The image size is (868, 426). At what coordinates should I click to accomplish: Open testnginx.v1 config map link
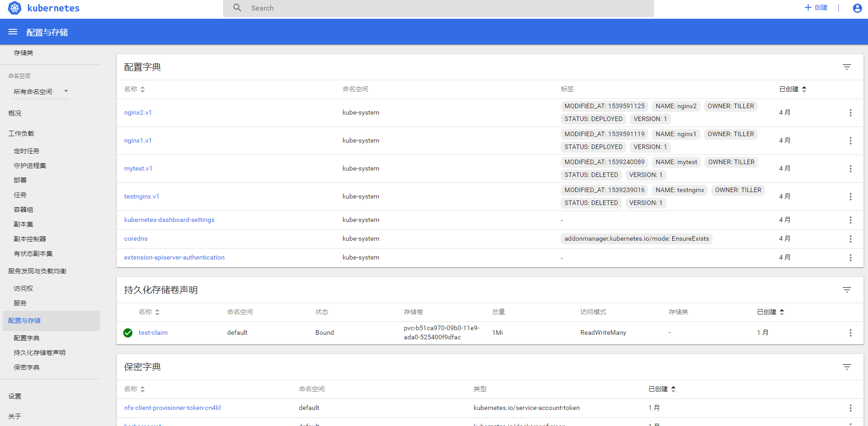(x=142, y=196)
